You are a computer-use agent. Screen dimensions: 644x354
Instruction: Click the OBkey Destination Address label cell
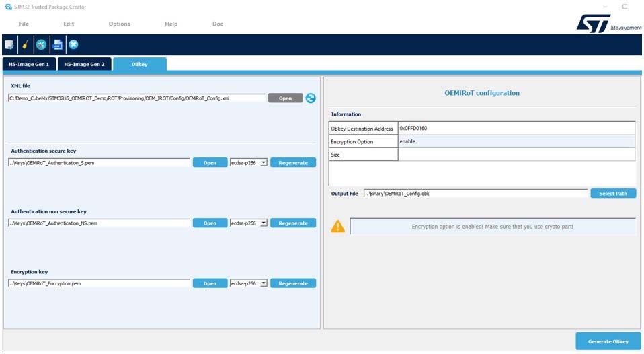(x=364, y=129)
